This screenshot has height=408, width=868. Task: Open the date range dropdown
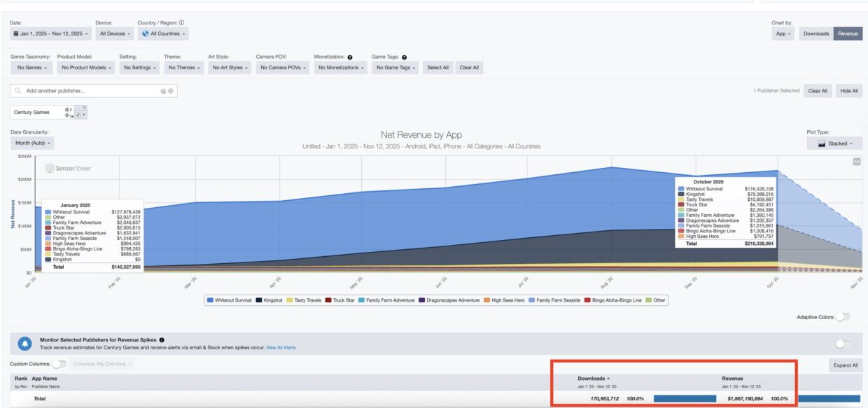pyautogui.click(x=50, y=34)
